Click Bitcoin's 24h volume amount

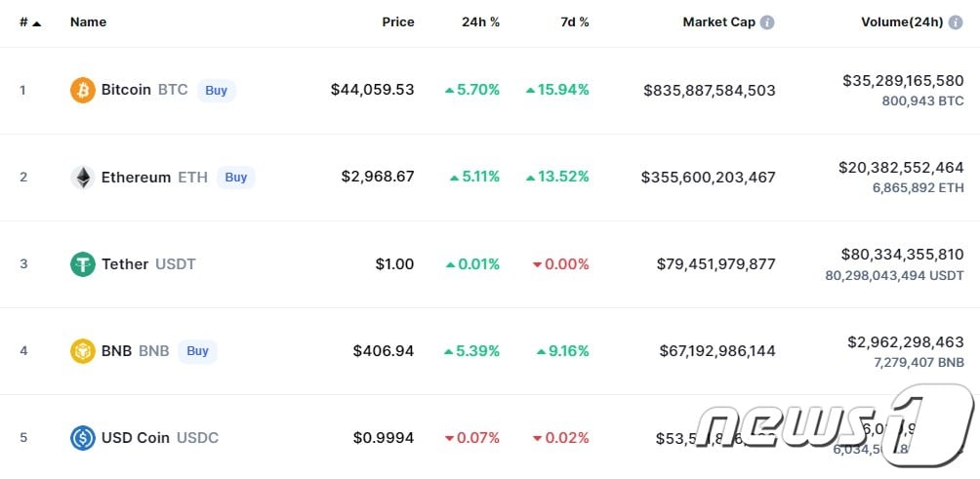[x=903, y=81]
